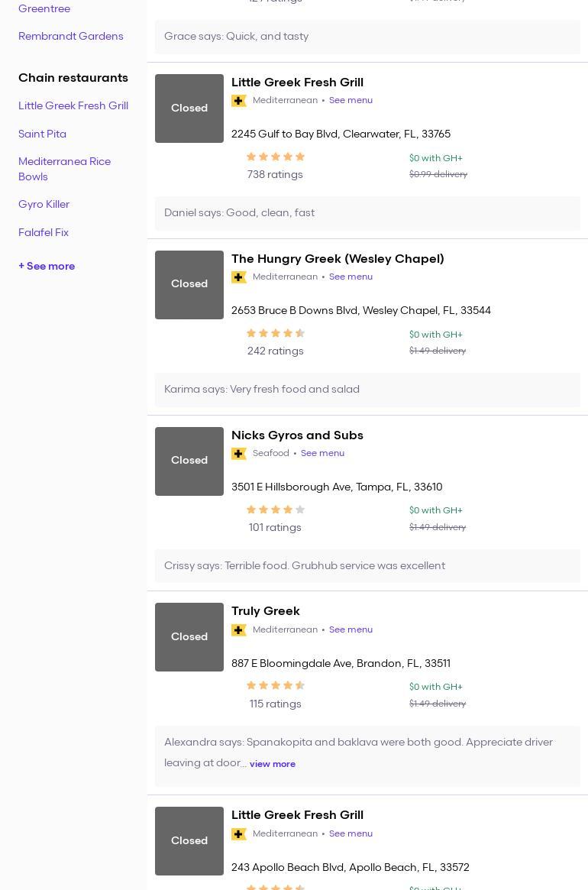The width and height of the screenshot is (588, 890).
Task: Select Falafel Fix from sidebar chains
Action: 44,232
